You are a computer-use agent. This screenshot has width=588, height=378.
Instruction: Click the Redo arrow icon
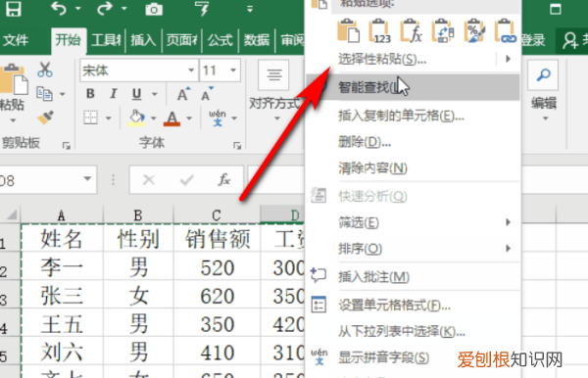tap(105, 8)
